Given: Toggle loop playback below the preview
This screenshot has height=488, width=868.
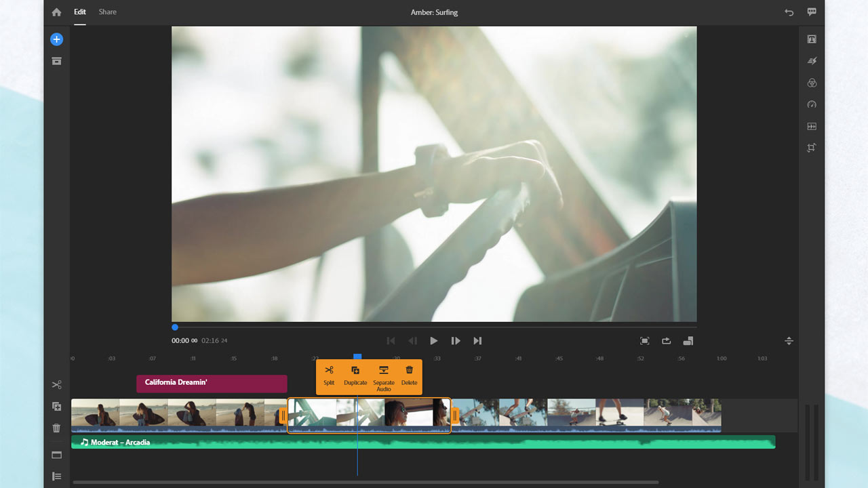Looking at the screenshot, I should point(666,341).
